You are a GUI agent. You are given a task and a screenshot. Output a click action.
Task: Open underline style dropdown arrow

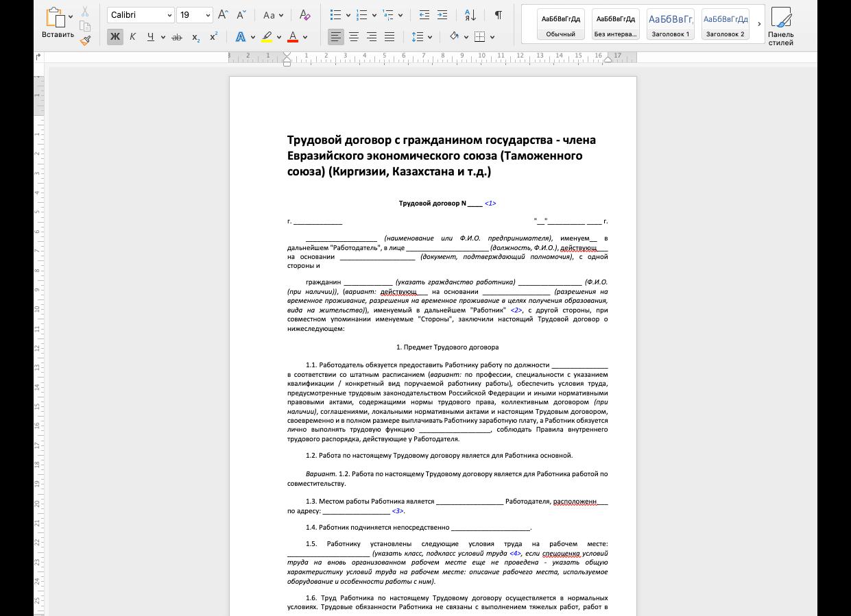click(x=163, y=37)
